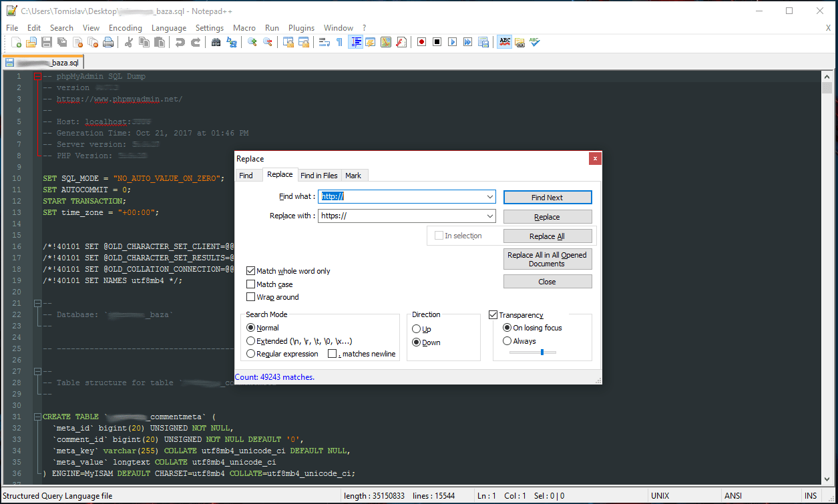Click the Print toolbar icon

click(108, 42)
